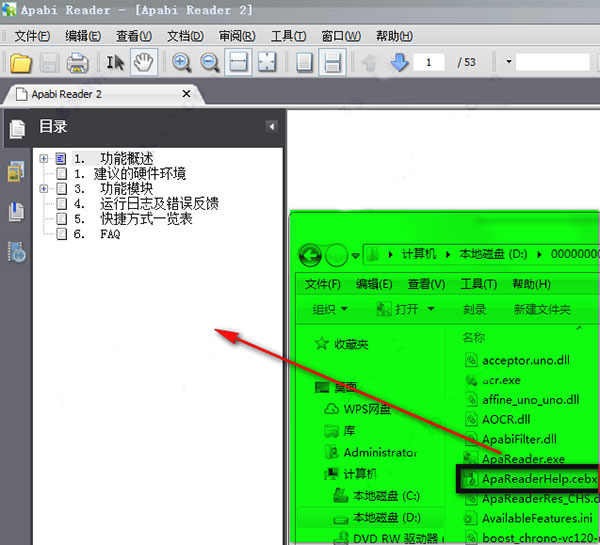Open the 帮助(H) menu in Apabi Reader
This screenshot has height=545, width=600.
[394, 36]
